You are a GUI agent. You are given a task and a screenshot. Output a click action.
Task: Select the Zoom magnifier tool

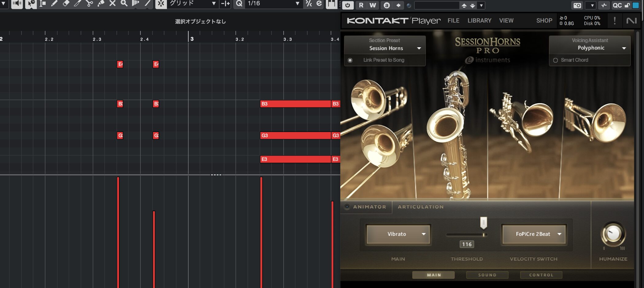click(124, 4)
